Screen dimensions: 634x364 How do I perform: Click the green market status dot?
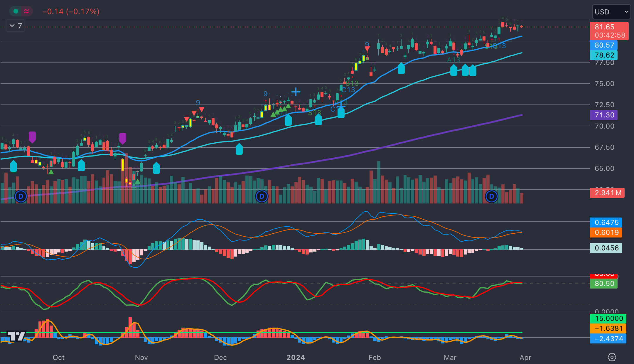click(x=16, y=11)
